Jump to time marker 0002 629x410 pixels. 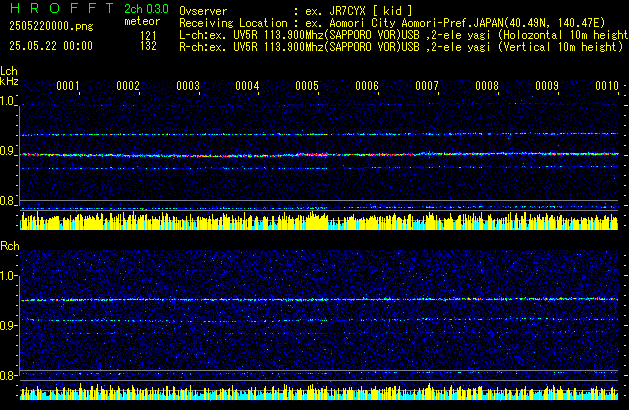128,86
